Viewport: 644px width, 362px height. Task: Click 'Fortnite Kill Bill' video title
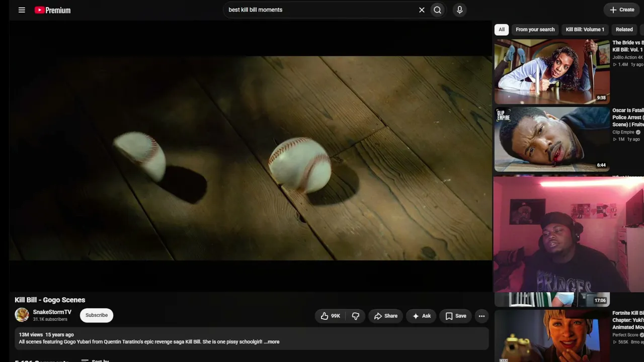pyautogui.click(x=628, y=320)
